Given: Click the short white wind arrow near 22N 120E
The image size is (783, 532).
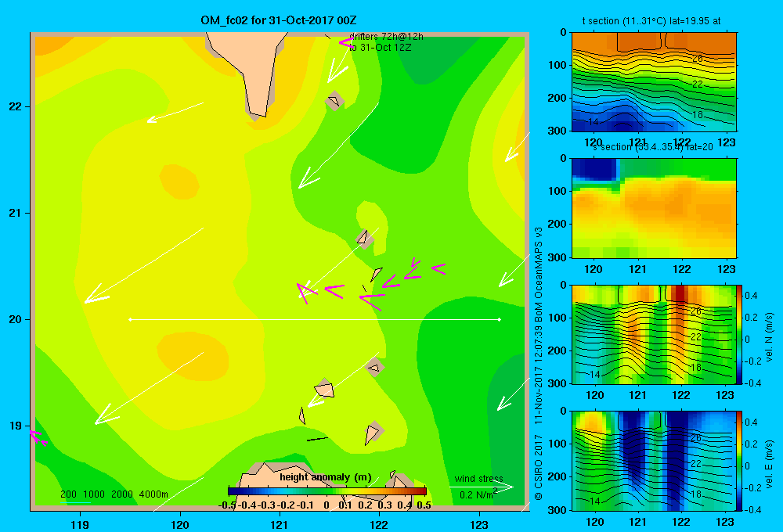Looking at the screenshot, I should pos(175,113).
